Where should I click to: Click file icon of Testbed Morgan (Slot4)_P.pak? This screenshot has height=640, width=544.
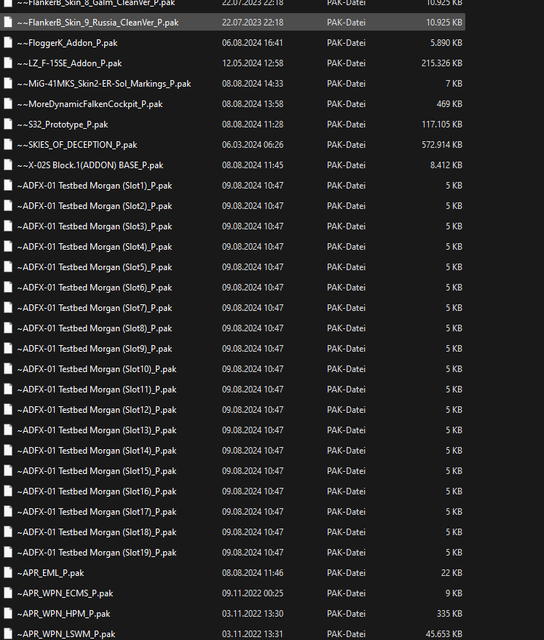[x=8, y=247]
